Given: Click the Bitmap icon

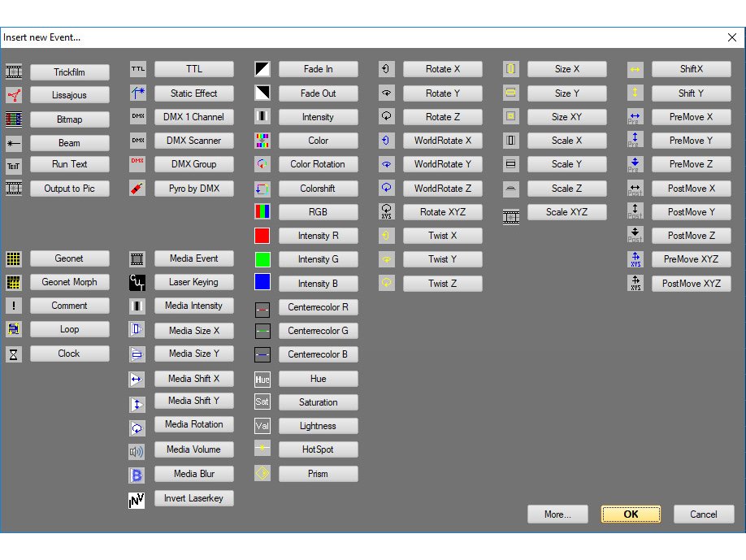Looking at the screenshot, I should (13, 119).
